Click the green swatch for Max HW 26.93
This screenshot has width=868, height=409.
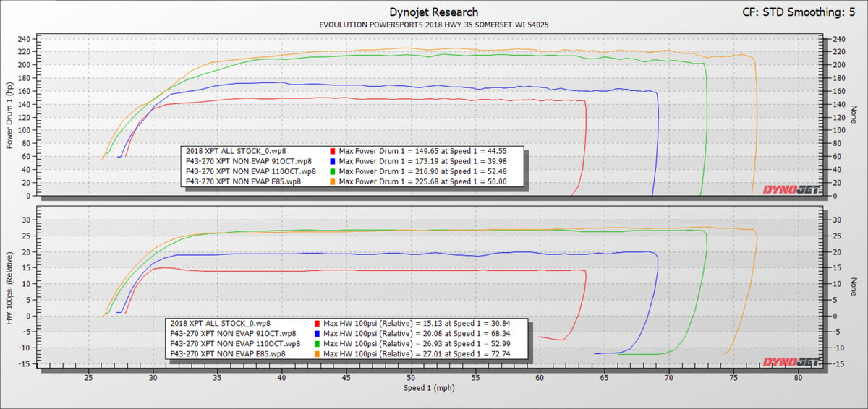319,344
